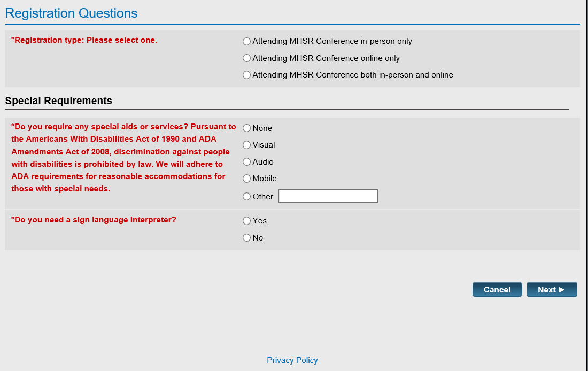Viewport: 588px width, 371px height.
Task: Click the arrow icon on Next button
Action: (x=562, y=290)
